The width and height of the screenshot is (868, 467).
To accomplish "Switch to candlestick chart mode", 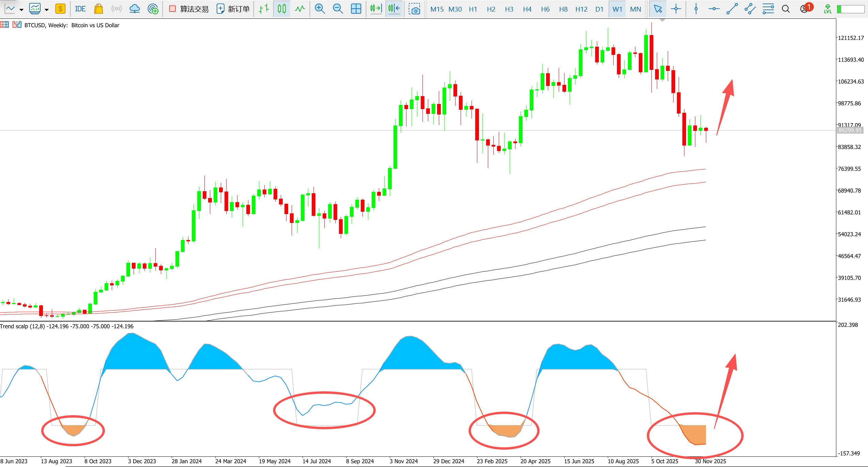I will (x=282, y=9).
